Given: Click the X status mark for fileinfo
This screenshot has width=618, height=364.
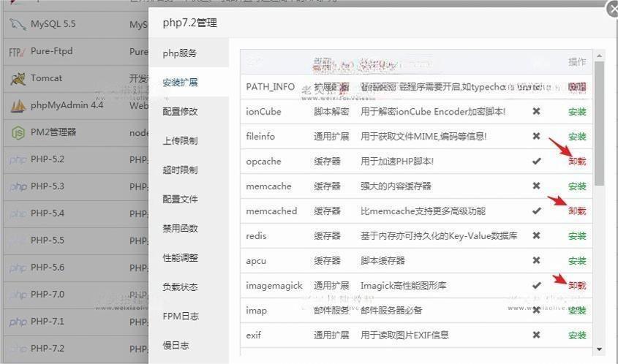Looking at the screenshot, I should tap(536, 136).
